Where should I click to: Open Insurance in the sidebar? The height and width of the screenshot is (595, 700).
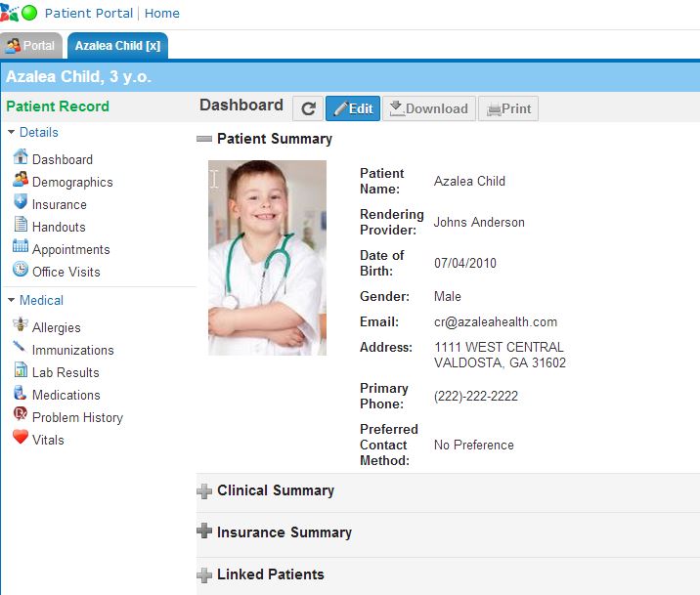point(60,205)
